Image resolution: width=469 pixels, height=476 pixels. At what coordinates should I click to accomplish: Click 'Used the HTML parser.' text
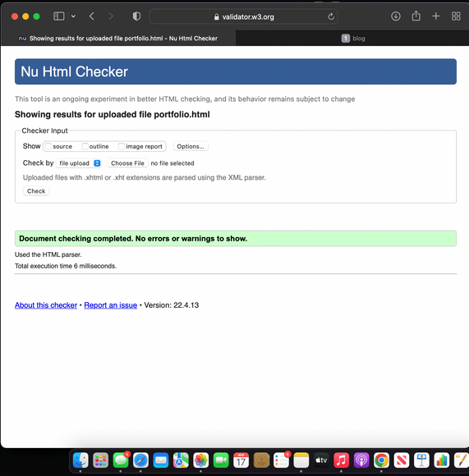tap(48, 254)
